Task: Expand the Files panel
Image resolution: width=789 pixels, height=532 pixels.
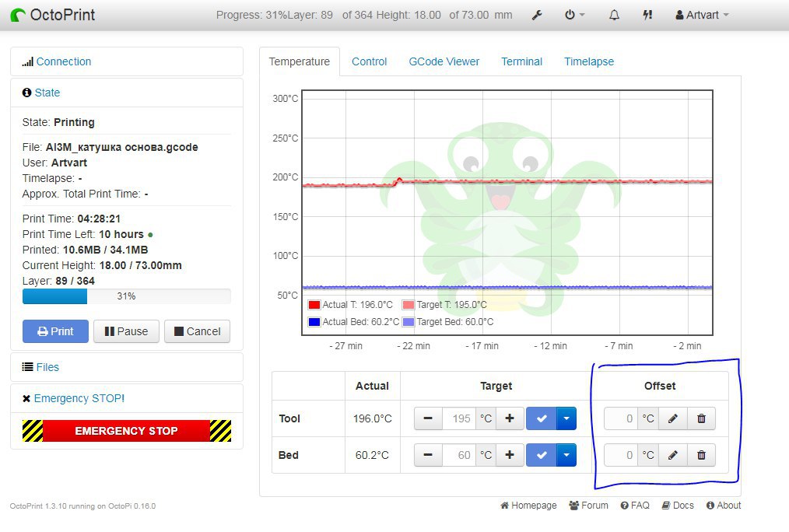Action: click(47, 367)
